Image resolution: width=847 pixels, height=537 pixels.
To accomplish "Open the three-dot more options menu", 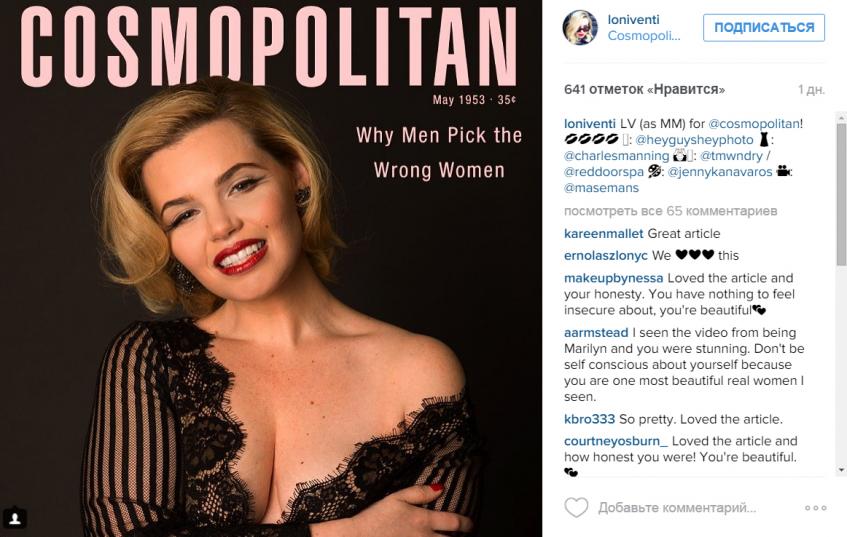I will (x=815, y=508).
